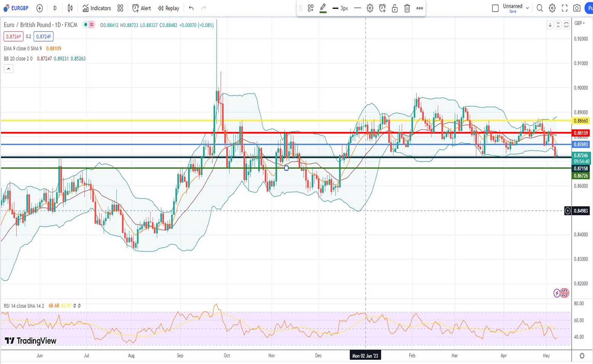Create a new Alert
This screenshot has height=364, width=593.
pyautogui.click(x=141, y=8)
